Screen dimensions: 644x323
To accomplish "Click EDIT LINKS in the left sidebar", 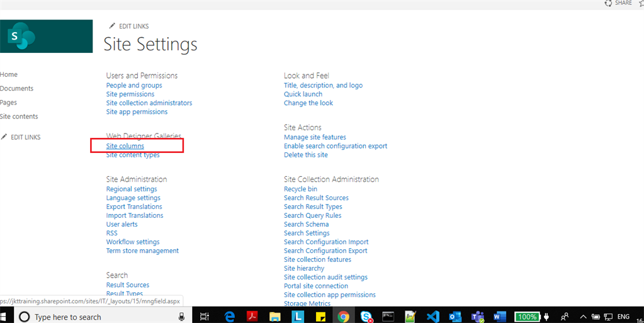I will pos(25,137).
